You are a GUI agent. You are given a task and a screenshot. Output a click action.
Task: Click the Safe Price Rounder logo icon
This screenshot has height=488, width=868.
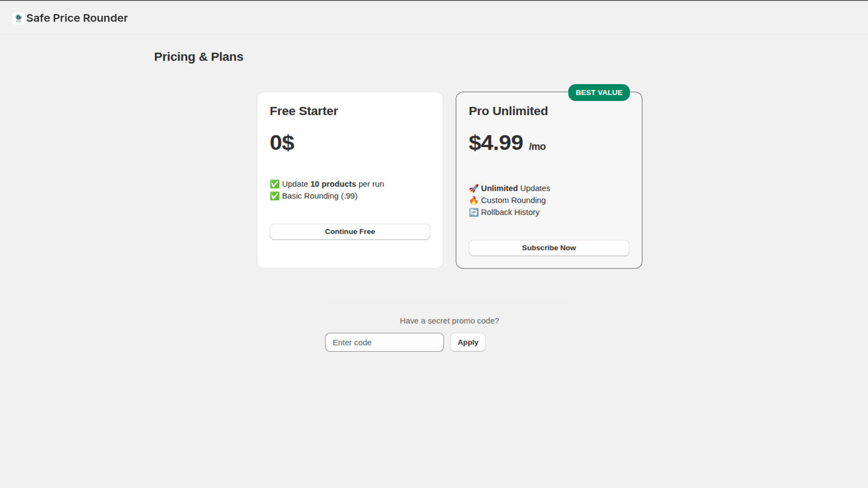18,17
